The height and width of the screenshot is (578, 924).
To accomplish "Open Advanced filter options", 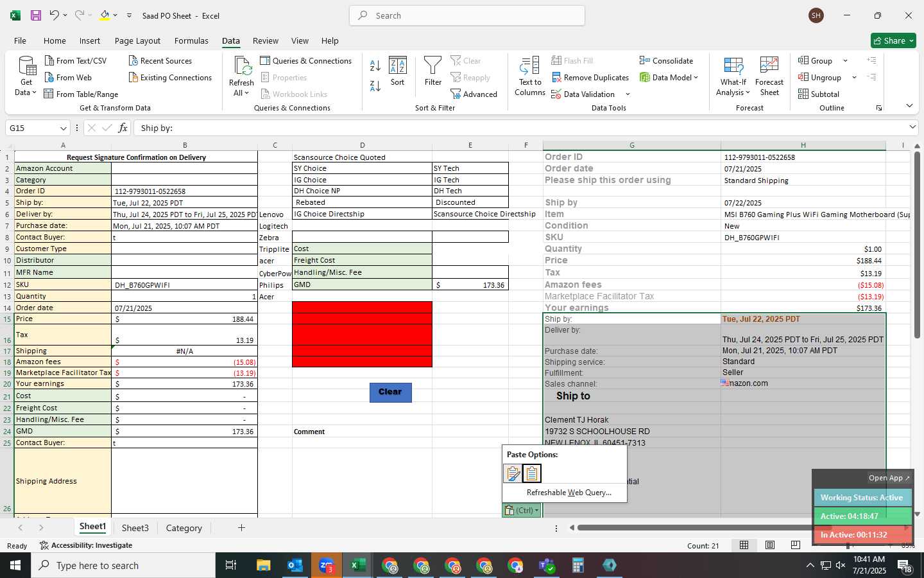I will click(474, 94).
